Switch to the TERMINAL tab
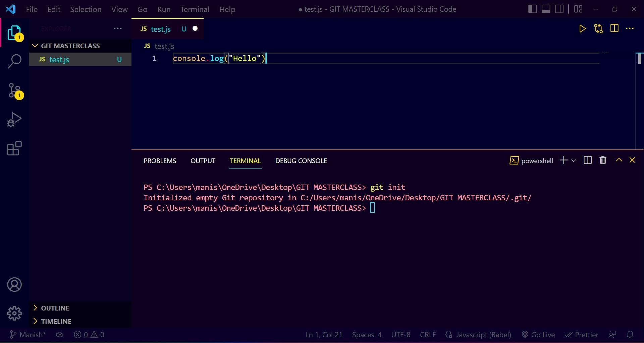 [x=245, y=161]
